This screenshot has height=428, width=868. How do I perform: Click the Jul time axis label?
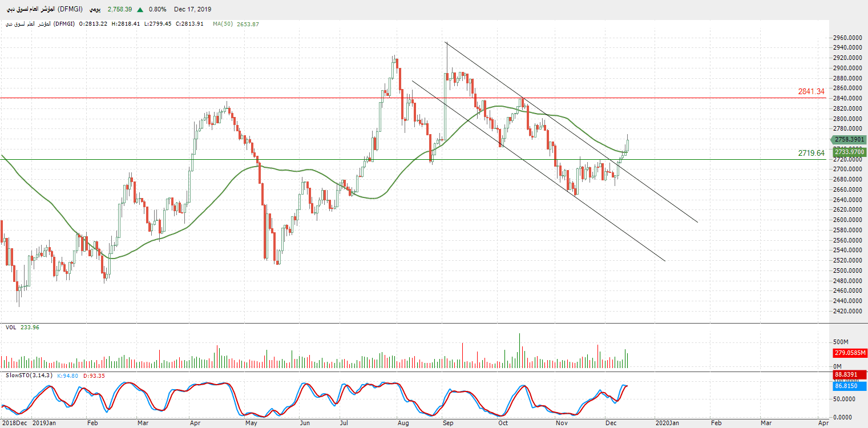tap(344, 423)
